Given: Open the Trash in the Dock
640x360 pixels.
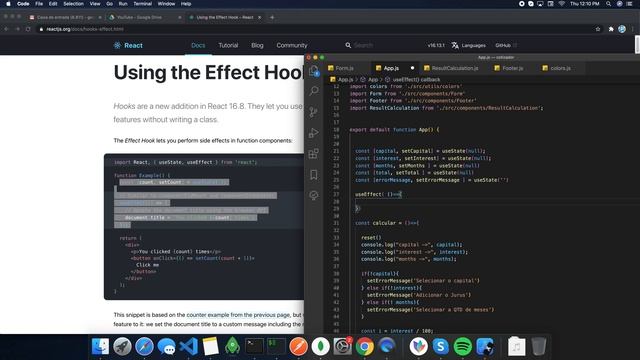Looking at the screenshot, I should pyautogui.click(x=539, y=347).
